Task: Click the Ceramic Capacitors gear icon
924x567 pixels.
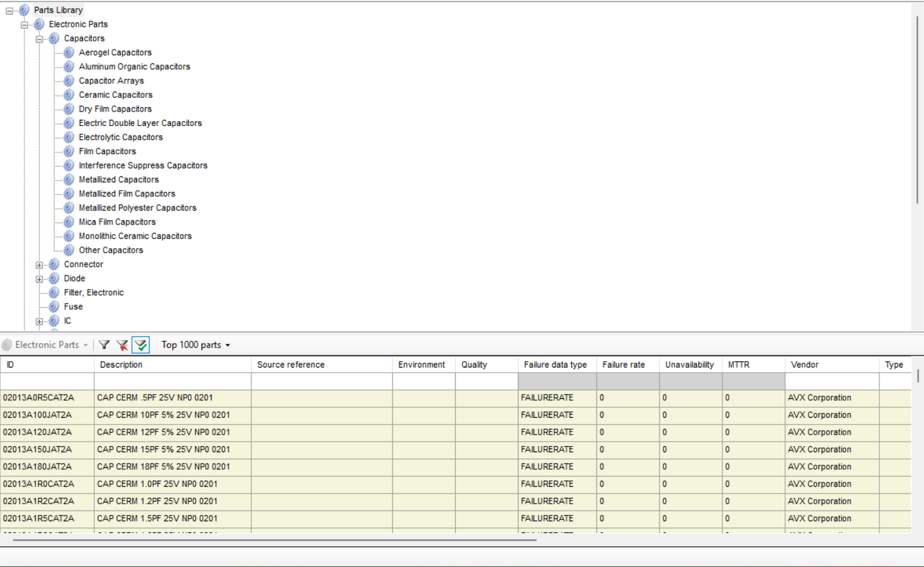Action: click(x=69, y=95)
